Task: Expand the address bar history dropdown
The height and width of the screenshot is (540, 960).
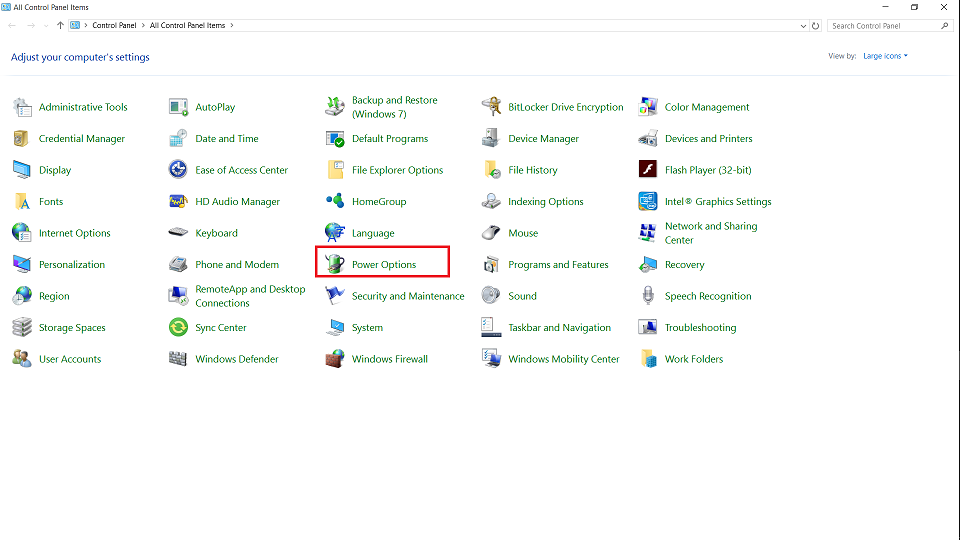Action: click(x=803, y=26)
